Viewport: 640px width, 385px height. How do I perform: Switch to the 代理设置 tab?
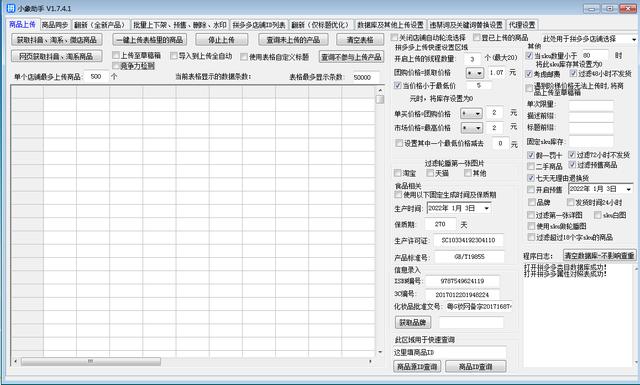(522, 25)
